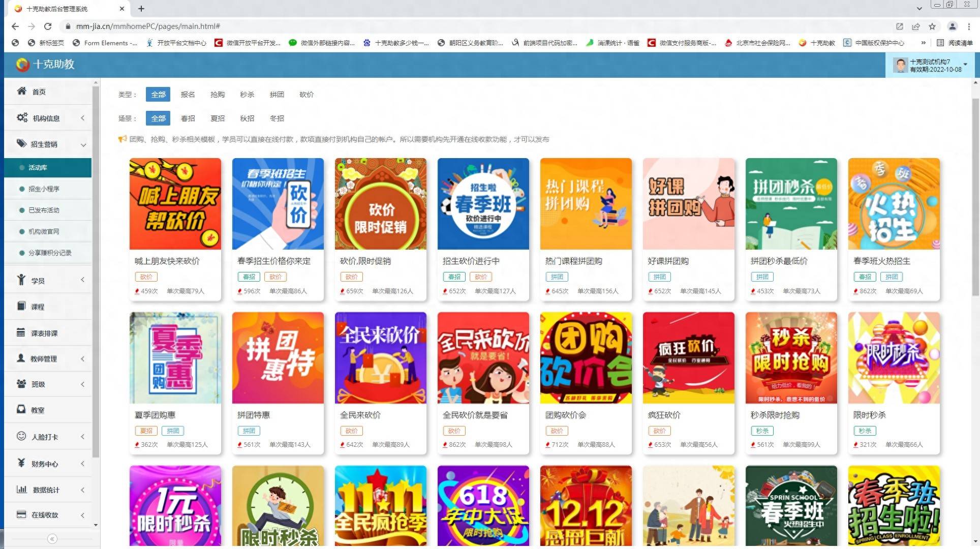Expand the 教师管理 submenu arrow
The height and width of the screenshot is (549, 980).
[x=82, y=358]
